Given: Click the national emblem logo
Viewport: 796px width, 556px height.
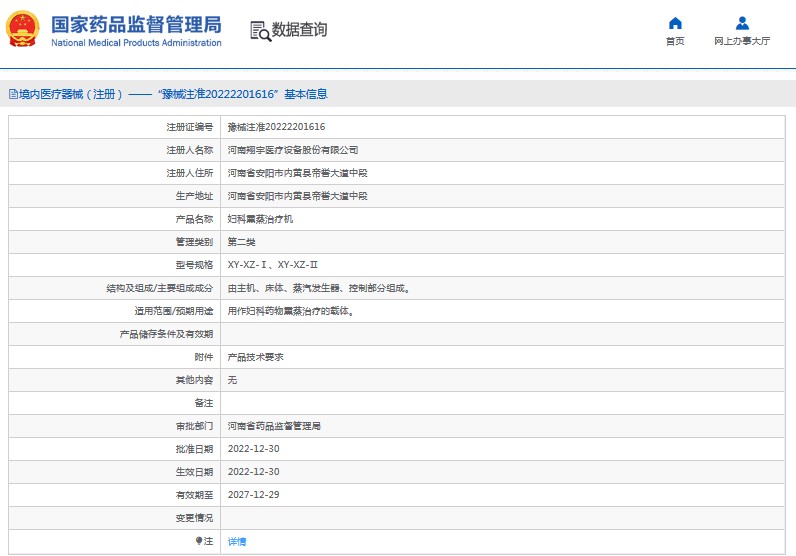Looking at the screenshot, I should 22,29.
